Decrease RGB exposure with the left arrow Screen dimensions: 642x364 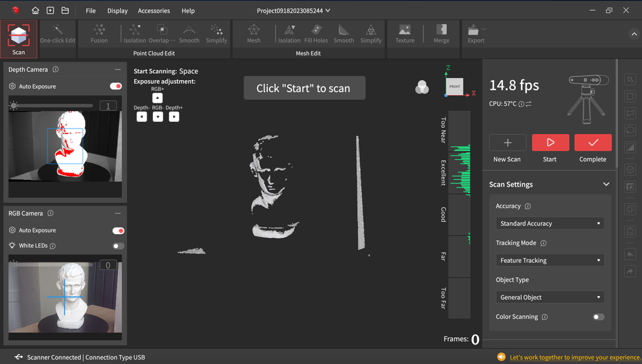142,116
